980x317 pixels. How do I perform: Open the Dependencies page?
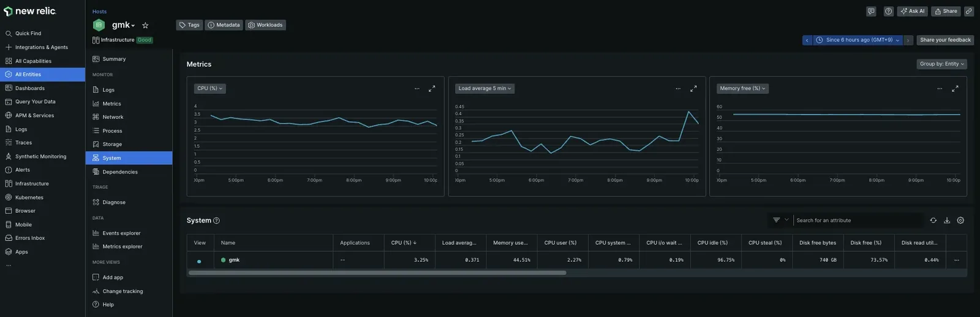point(120,172)
